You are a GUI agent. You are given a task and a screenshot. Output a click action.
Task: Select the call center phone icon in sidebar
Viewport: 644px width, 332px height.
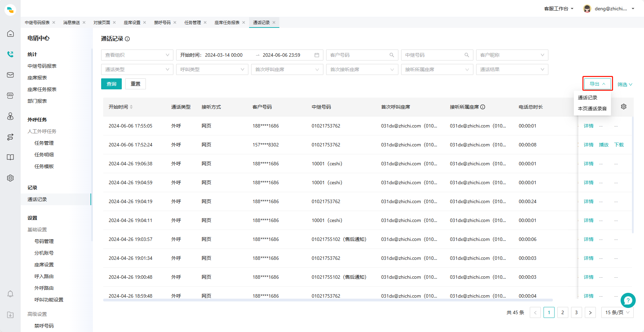pyautogui.click(x=10, y=54)
